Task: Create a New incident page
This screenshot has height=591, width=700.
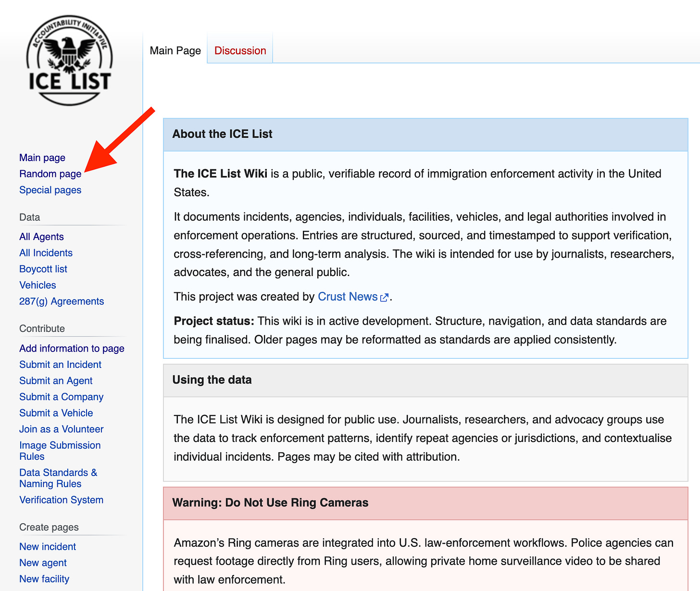Action: [x=48, y=547]
